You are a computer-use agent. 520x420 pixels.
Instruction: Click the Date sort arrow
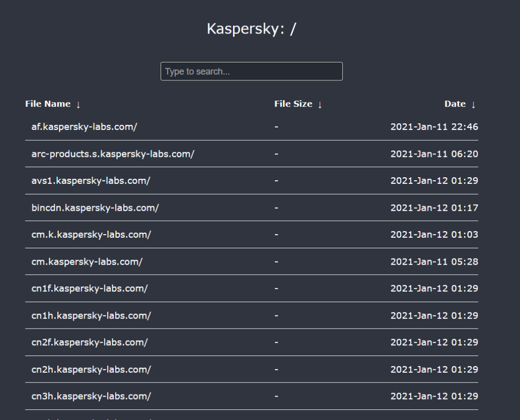pos(473,105)
